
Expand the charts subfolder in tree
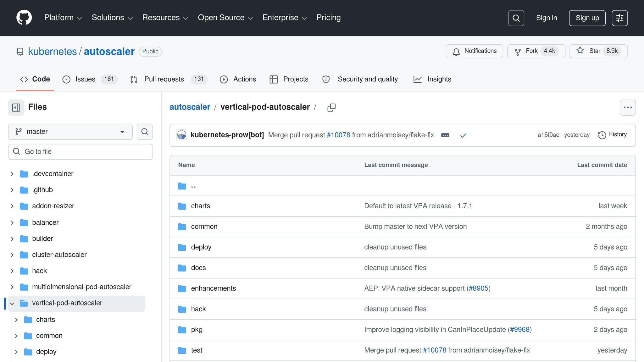16,320
